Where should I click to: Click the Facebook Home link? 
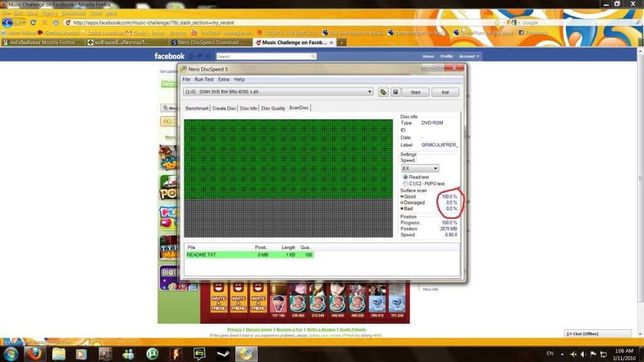[428, 56]
